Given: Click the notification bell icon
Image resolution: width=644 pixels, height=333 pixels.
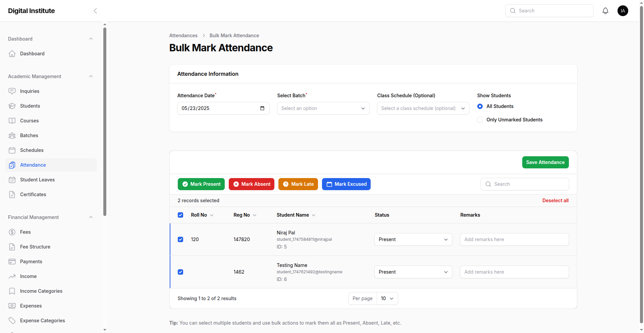Looking at the screenshot, I should coord(605,11).
